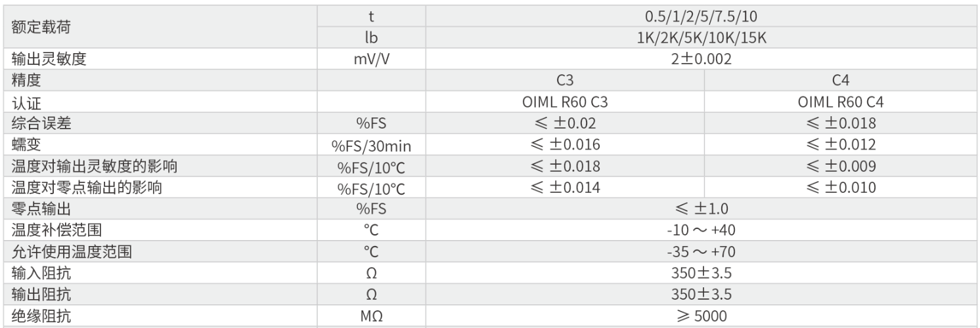The image size is (980, 328).
Task: Click the ≤ ±0.009 value cell
Action: (x=841, y=167)
